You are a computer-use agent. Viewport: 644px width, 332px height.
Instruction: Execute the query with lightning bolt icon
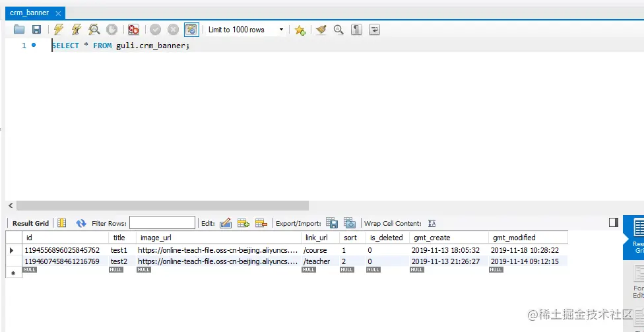[59, 29]
